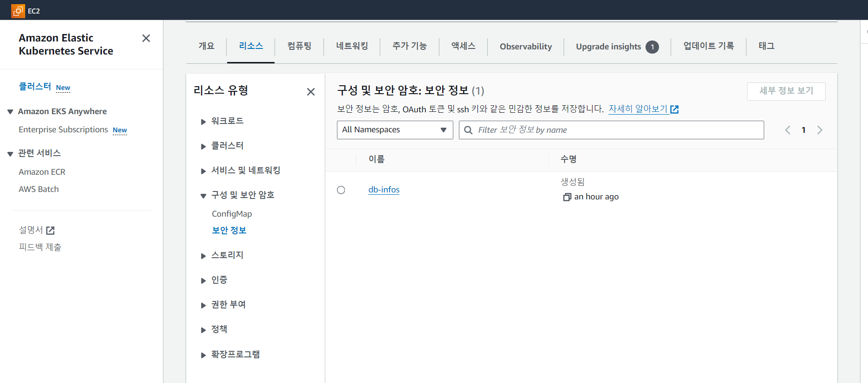Click the external link icon next to 자세히 알아보기
The width and height of the screenshot is (868, 383).
click(674, 109)
